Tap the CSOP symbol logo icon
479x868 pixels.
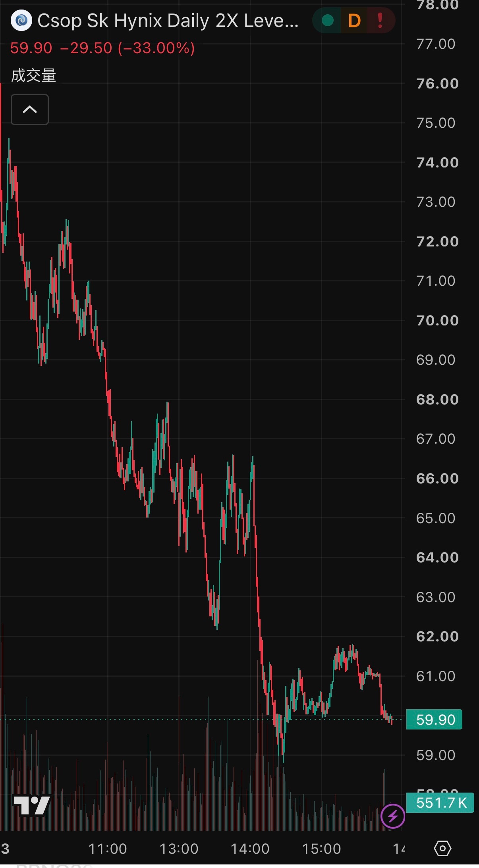[21, 21]
